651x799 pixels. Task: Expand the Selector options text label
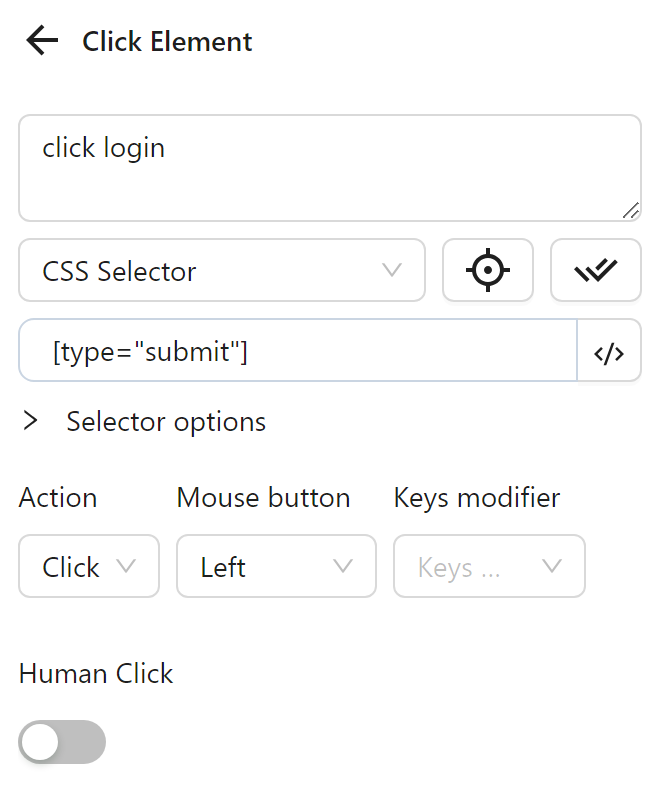(x=166, y=421)
